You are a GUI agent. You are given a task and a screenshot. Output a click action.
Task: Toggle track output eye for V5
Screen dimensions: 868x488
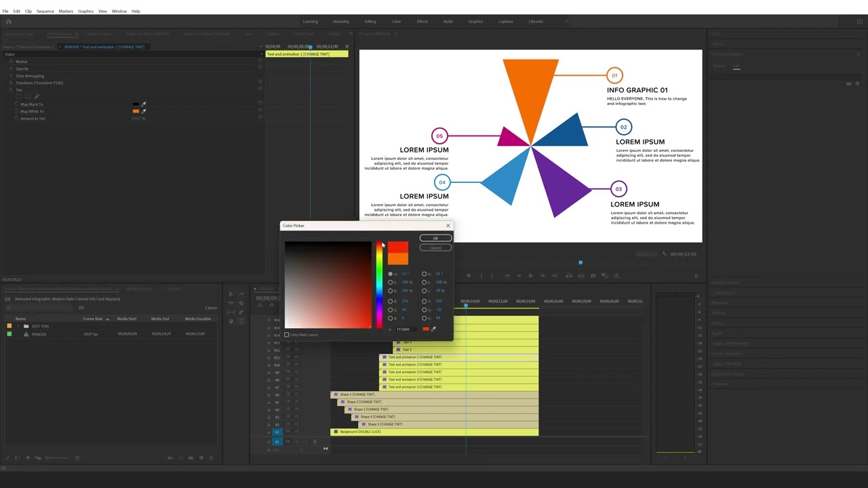click(x=296, y=402)
